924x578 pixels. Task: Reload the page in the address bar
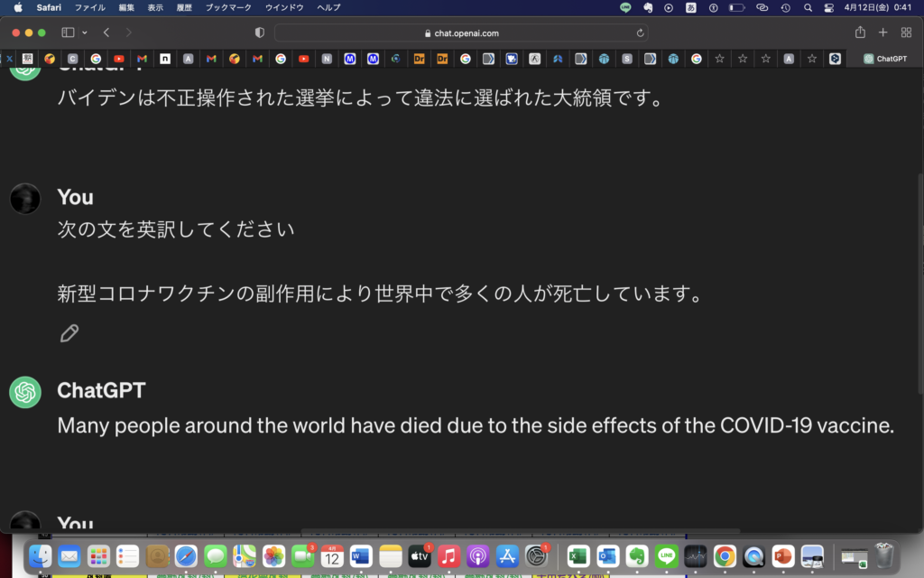pos(641,33)
